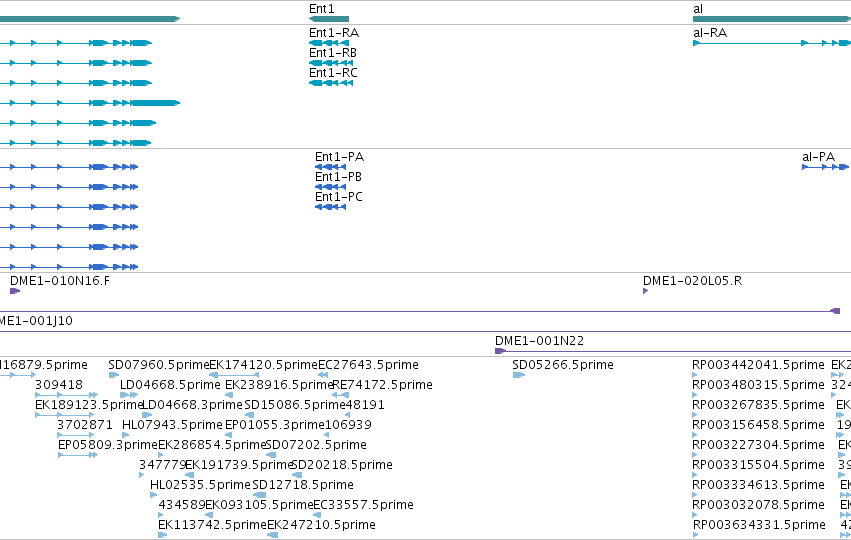The height and width of the screenshot is (540, 851).
Task: Select RP003334613.5prime EST label
Action: point(758,485)
